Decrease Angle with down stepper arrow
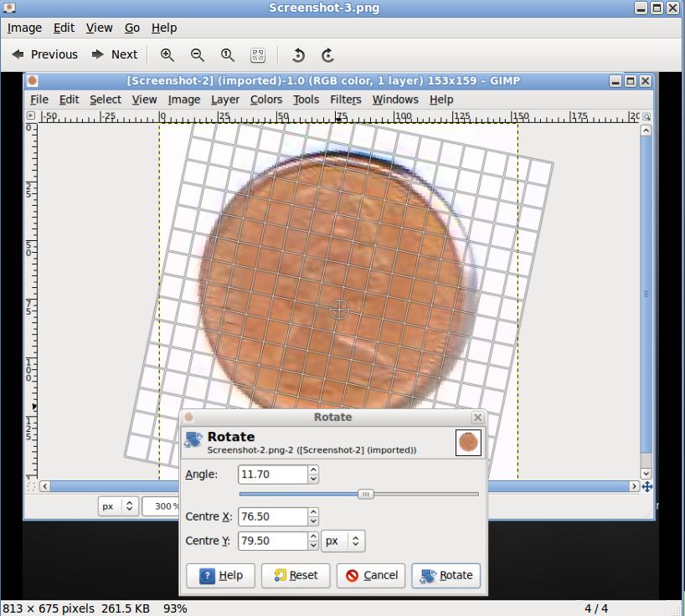This screenshot has height=616, width=685. tap(313, 479)
